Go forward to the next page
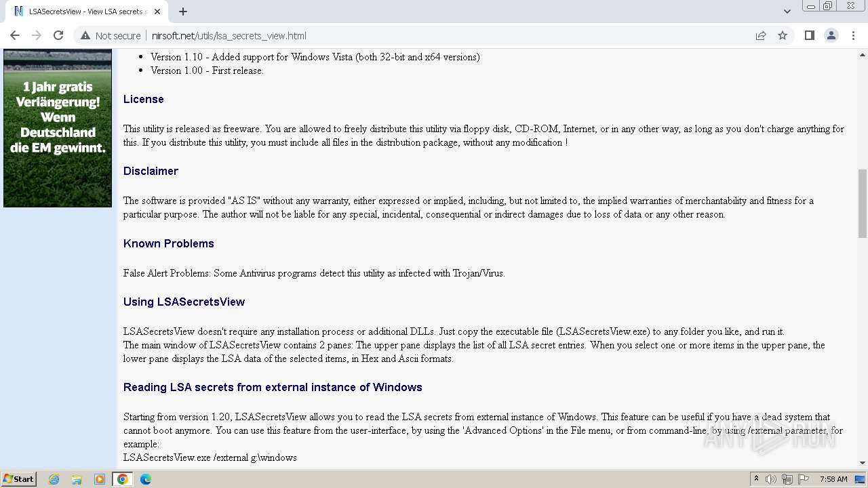The image size is (868, 488). coord(37,35)
